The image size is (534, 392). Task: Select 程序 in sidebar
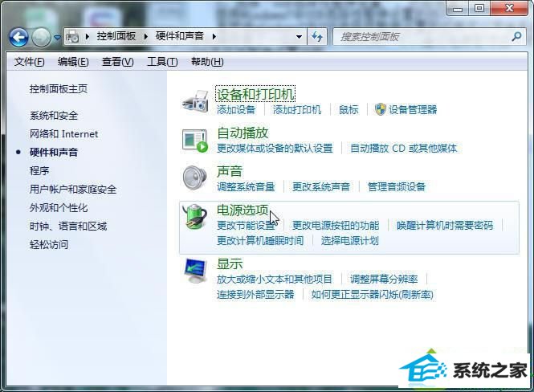click(x=39, y=170)
